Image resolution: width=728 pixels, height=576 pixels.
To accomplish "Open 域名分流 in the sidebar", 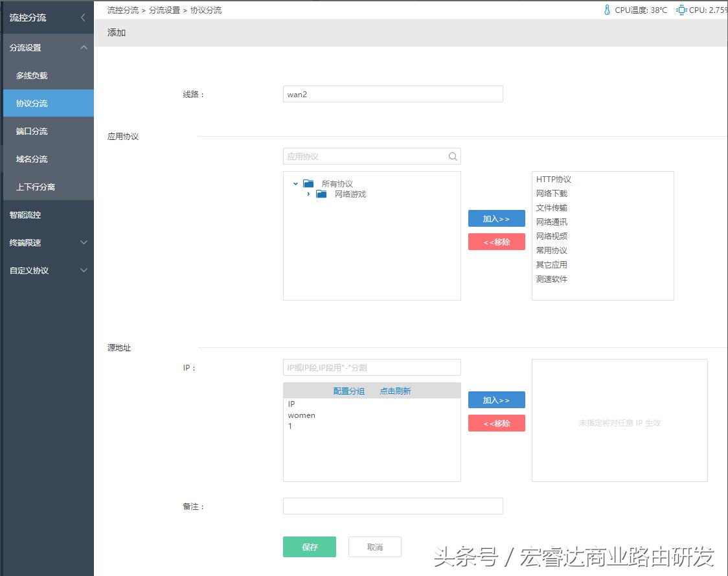I will (32, 159).
